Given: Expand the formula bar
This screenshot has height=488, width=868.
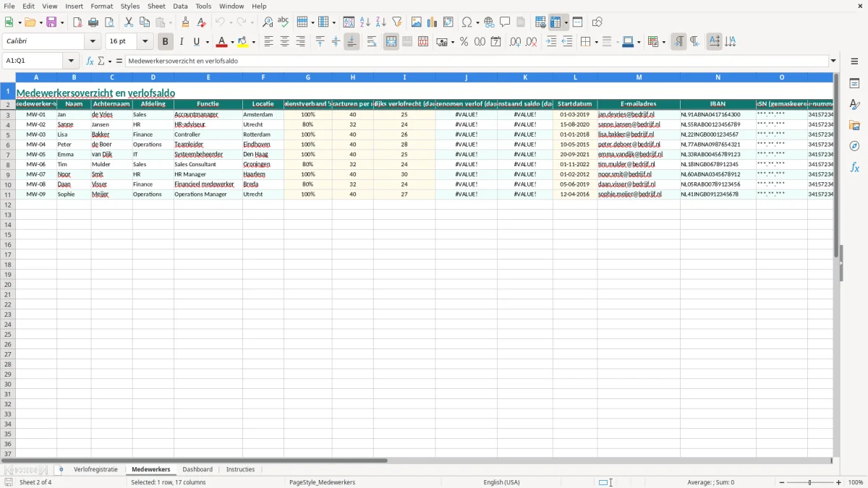Looking at the screenshot, I should pos(833,61).
